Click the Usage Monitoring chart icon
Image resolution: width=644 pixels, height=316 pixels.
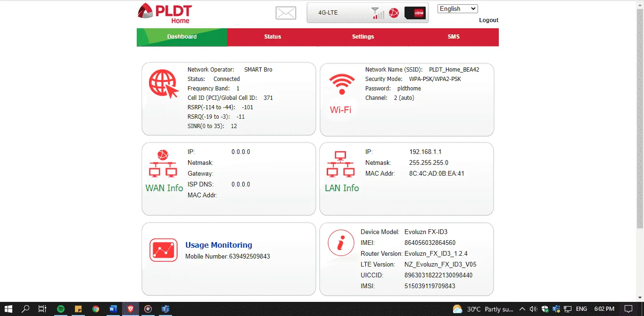pyautogui.click(x=164, y=250)
